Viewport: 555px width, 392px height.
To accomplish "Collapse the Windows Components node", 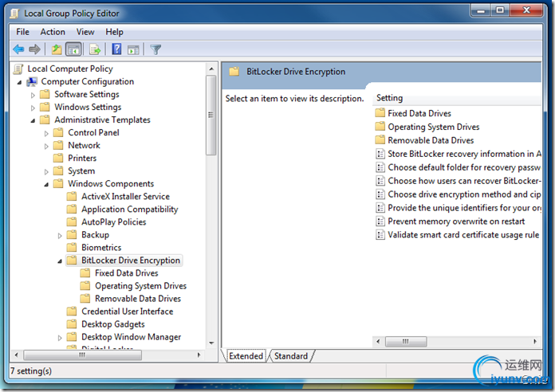I will pos(46,185).
